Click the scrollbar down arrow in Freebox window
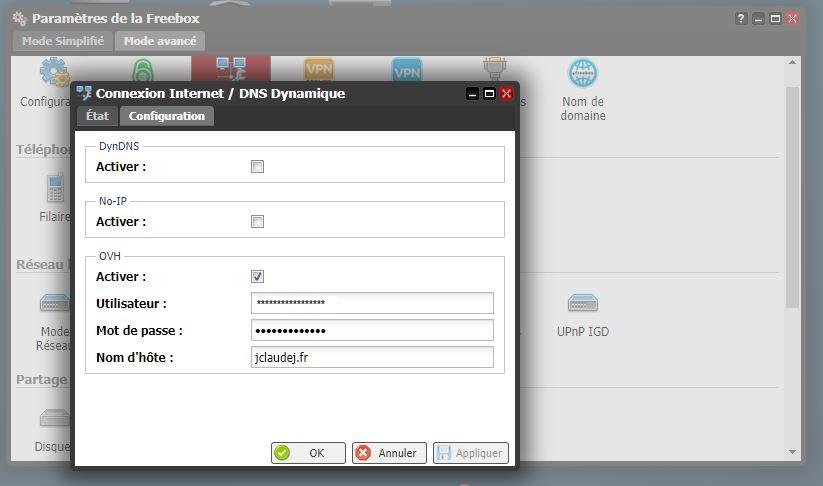This screenshot has height=486, width=823. [793, 452]
